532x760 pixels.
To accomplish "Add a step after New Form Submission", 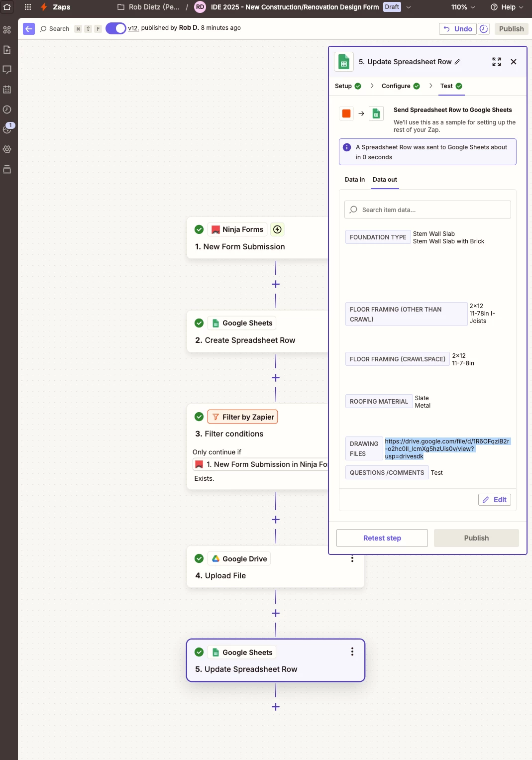I will tap(276, 284).
